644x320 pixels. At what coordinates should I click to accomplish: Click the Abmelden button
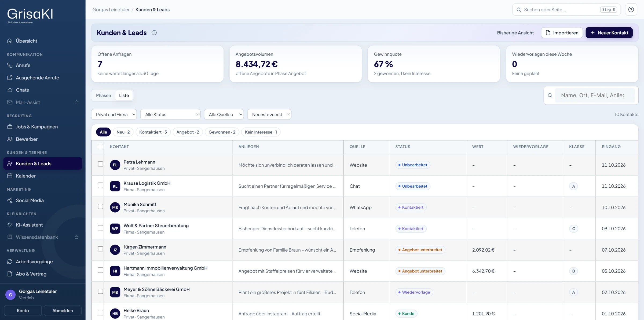pyautogui.click(x=63, y=310)
